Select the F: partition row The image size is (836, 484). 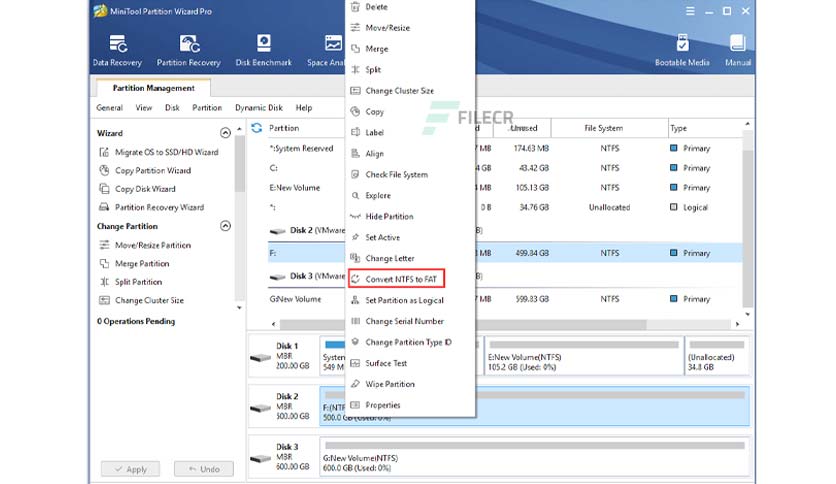click(x=504, y=253)
